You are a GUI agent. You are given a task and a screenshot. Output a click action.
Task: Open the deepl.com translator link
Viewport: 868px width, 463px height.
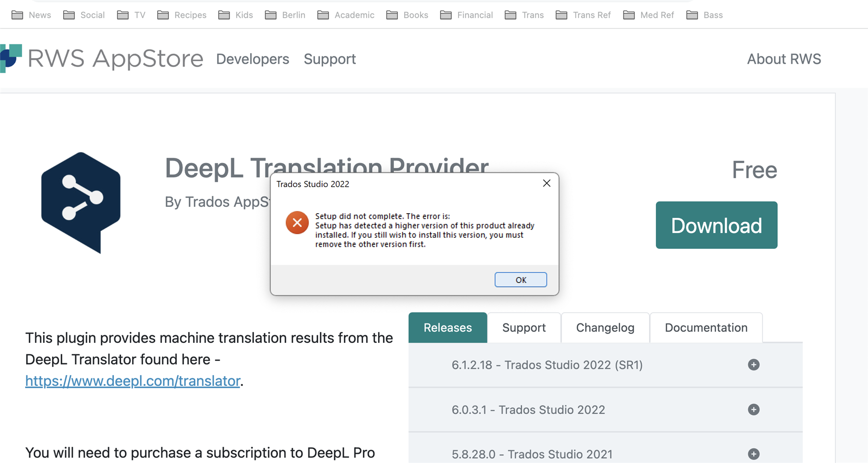[133, 381]
